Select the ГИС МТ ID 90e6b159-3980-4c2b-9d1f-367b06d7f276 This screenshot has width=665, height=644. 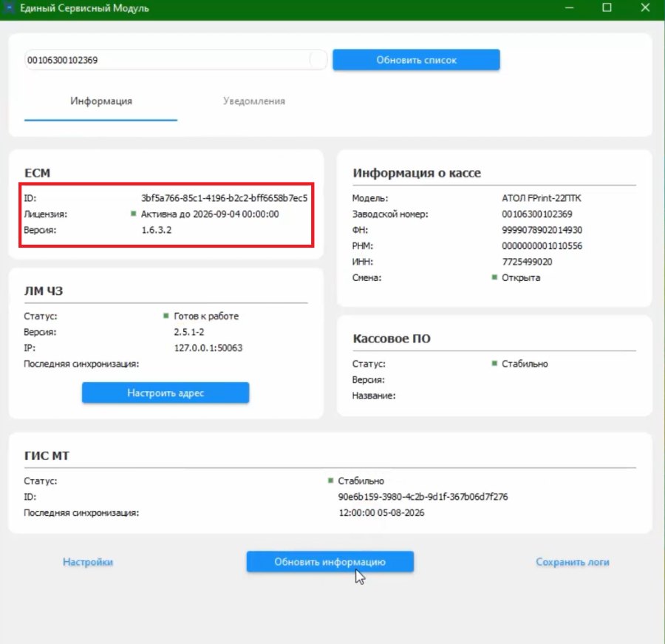coord(423,497)
